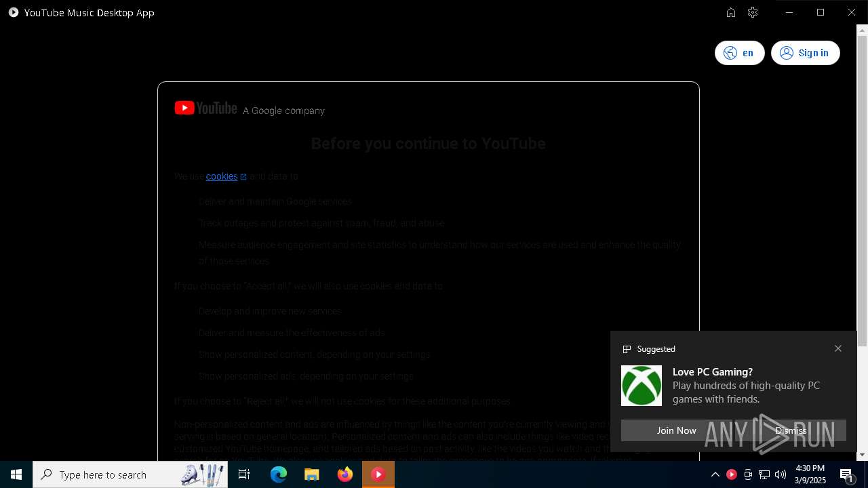The image size is (868, 488).
Task: Click the page scrollbar's up arrow
Action: (862, 30)
